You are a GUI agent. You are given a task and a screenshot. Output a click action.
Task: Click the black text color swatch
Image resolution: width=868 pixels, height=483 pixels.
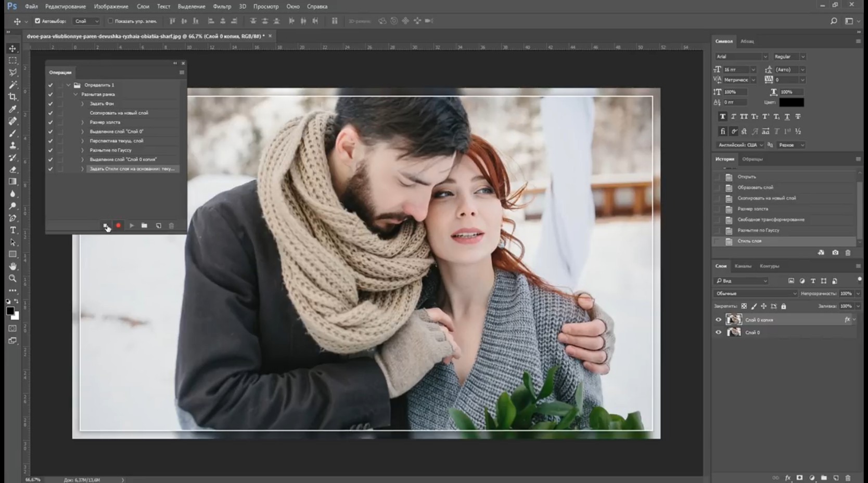pyautogui.click(x=791, y=102)
